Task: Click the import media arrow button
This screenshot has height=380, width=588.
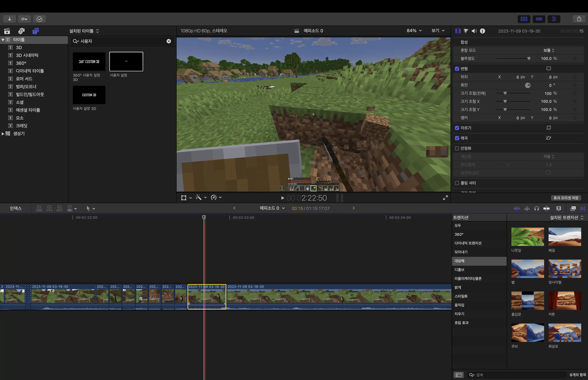Action: (x=9, y=19)
